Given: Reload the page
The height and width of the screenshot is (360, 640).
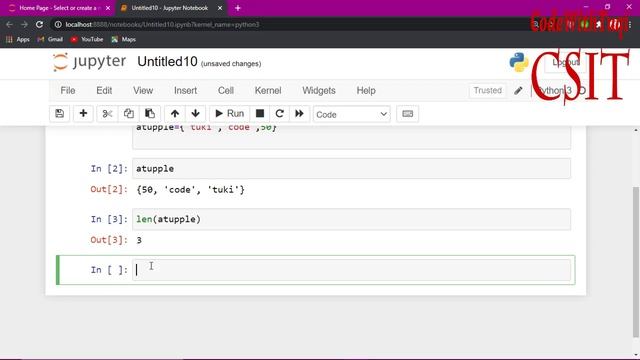Looking at the screenshot, I should (x=39, y=24).
